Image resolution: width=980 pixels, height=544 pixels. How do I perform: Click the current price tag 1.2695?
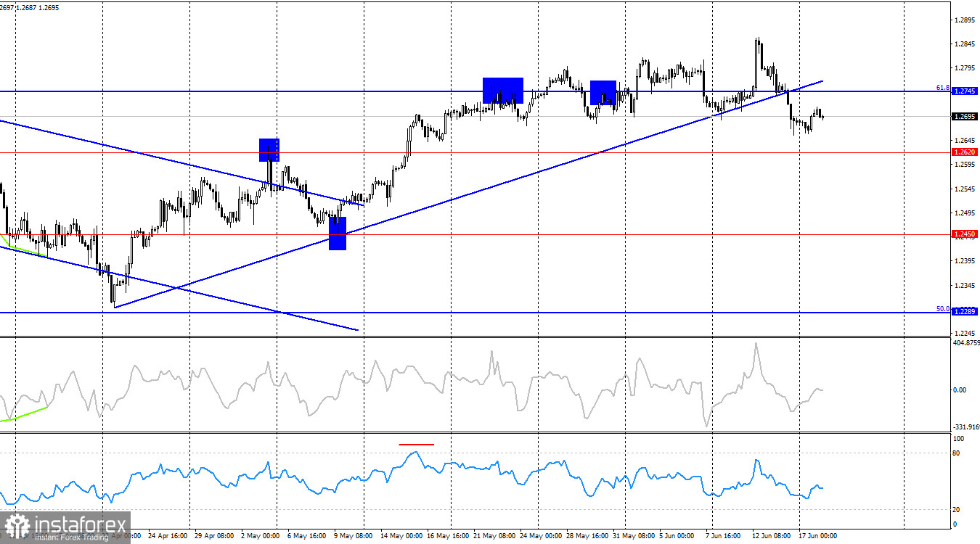pos(964,116)
